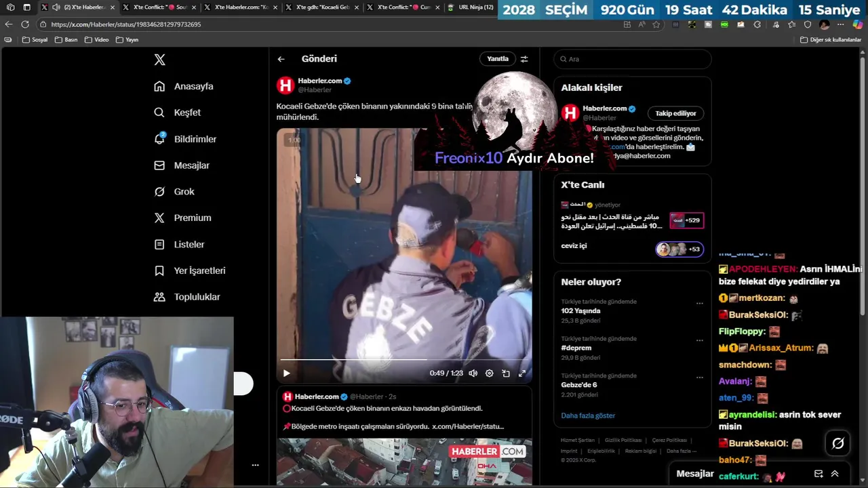Viewport: 868px width, 488px height.
Task: Compose new message in Mesajlar drawer
Action: 818,474
